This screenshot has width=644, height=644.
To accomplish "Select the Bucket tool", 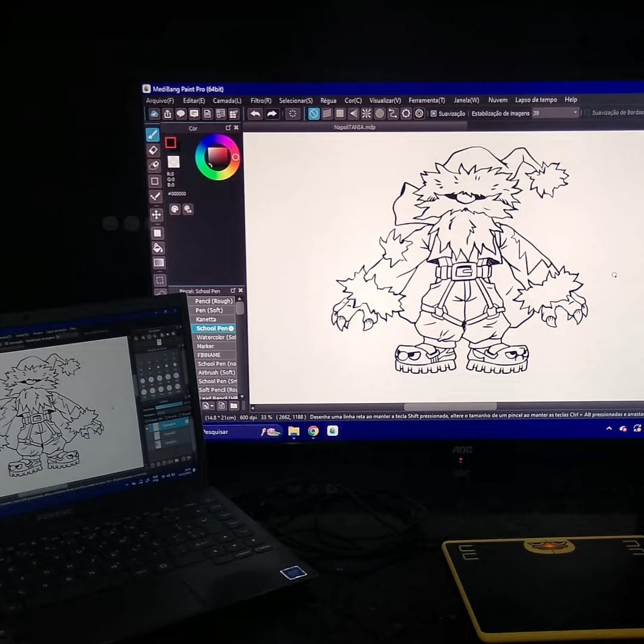I will coord(158,247).
